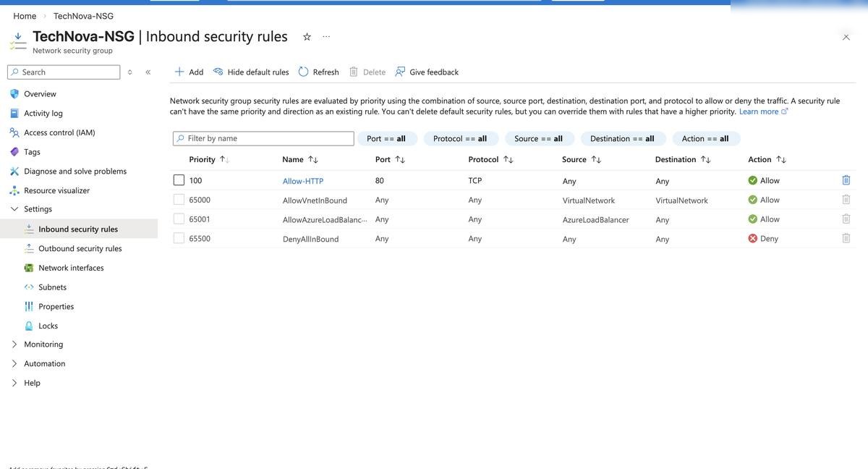Click trash icon in DenyAllInBound row

tap(846, 238)
